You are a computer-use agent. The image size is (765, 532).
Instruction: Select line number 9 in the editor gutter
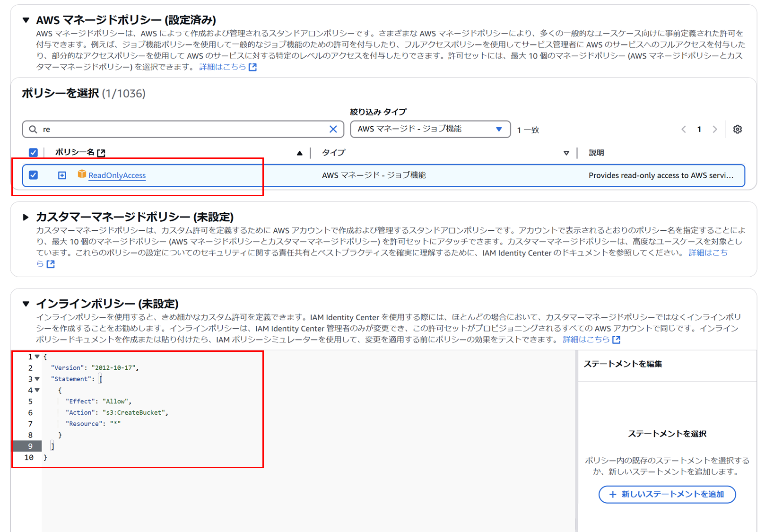tap(30, 446)
